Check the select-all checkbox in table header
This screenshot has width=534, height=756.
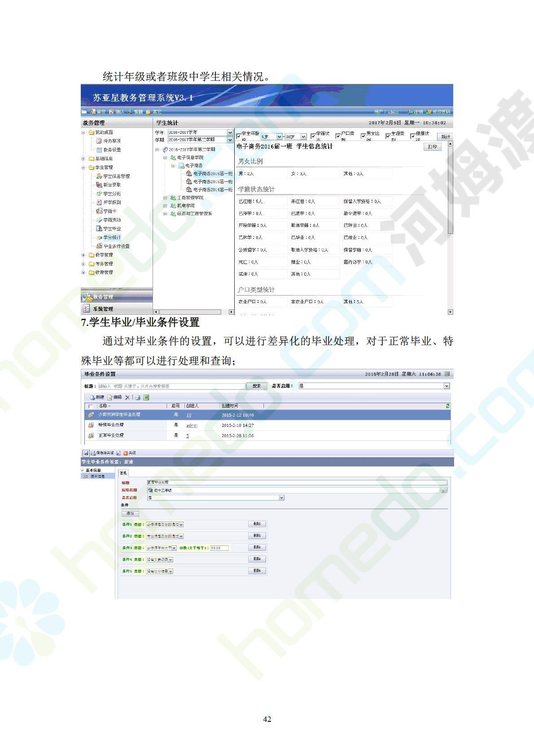(x=91, y=406)
